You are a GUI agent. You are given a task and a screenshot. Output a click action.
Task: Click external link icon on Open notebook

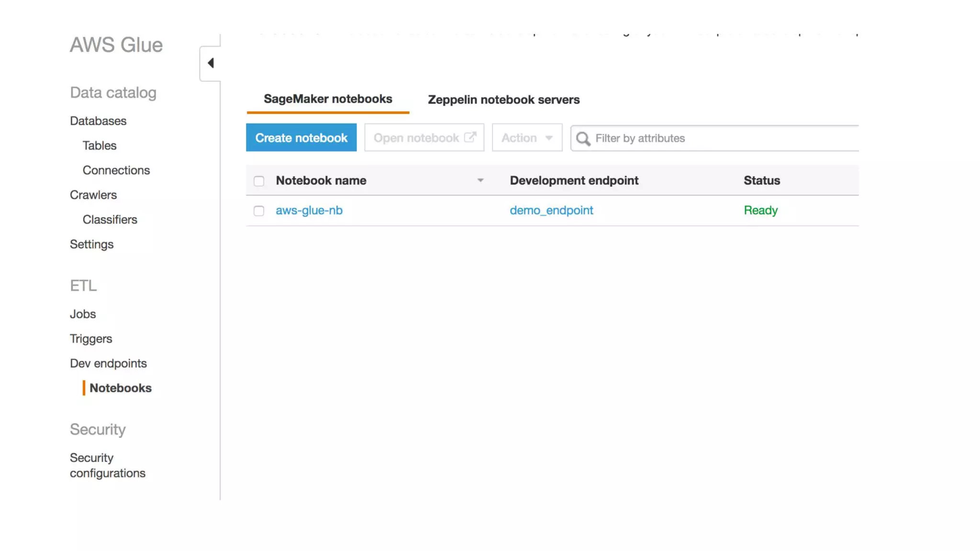(470, 137)
